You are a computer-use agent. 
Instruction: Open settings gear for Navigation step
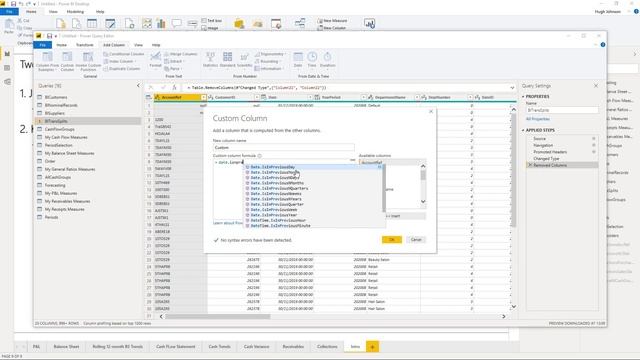pyautogui.click(x=594, y=145)
